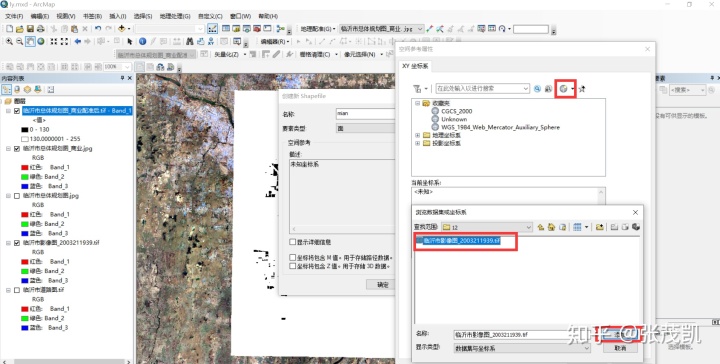Open the 编辑(E) menu
Viewport: 720px width, 364px height.
pyautogui.click(x=40, y=16)
